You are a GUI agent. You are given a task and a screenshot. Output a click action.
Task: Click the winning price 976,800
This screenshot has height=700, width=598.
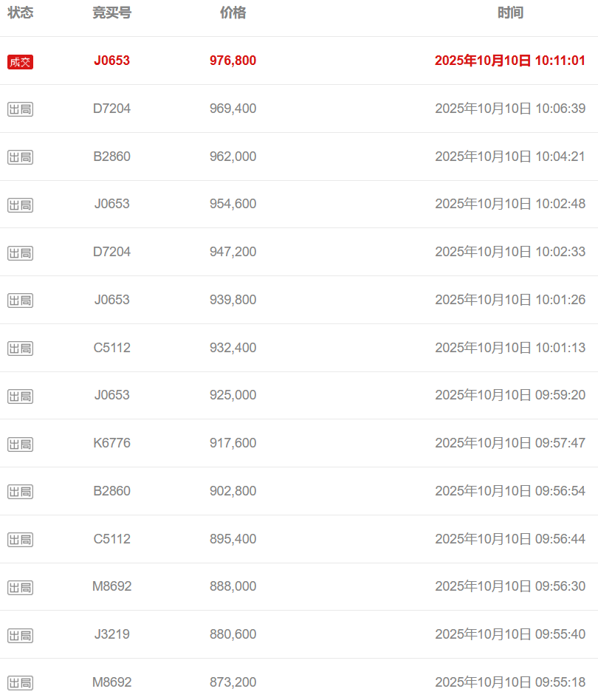233,61
